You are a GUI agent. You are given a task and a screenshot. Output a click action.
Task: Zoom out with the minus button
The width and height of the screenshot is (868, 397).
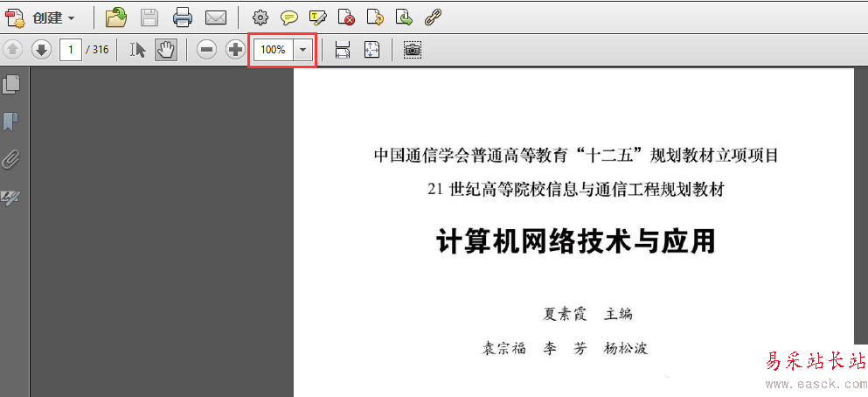coord(206,50)
